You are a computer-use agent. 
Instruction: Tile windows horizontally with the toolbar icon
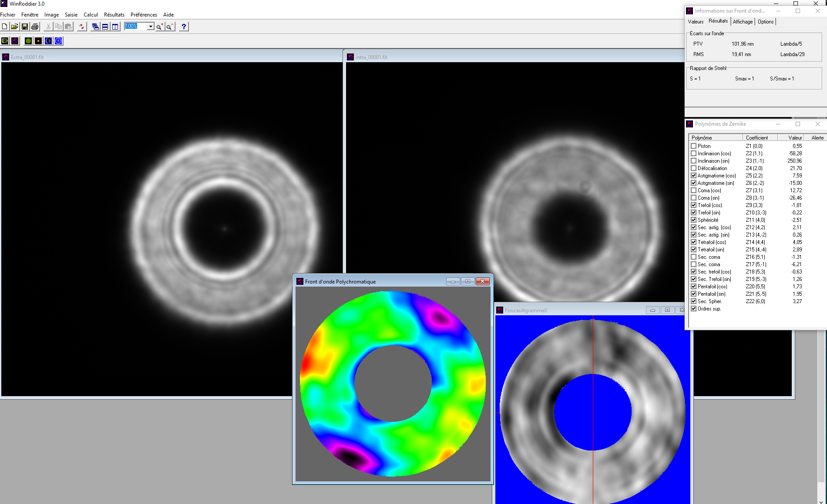105,27
